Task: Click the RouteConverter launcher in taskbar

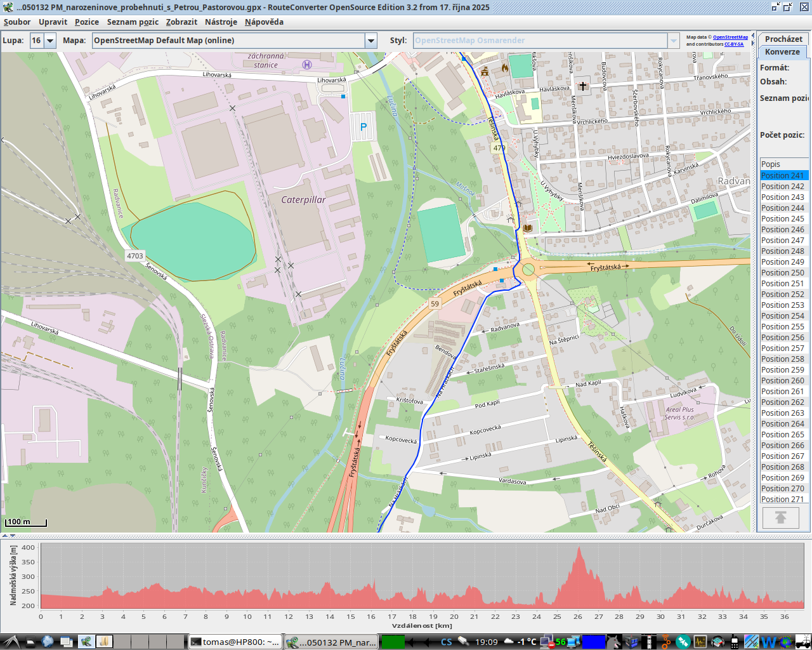Action: (86, 642)
